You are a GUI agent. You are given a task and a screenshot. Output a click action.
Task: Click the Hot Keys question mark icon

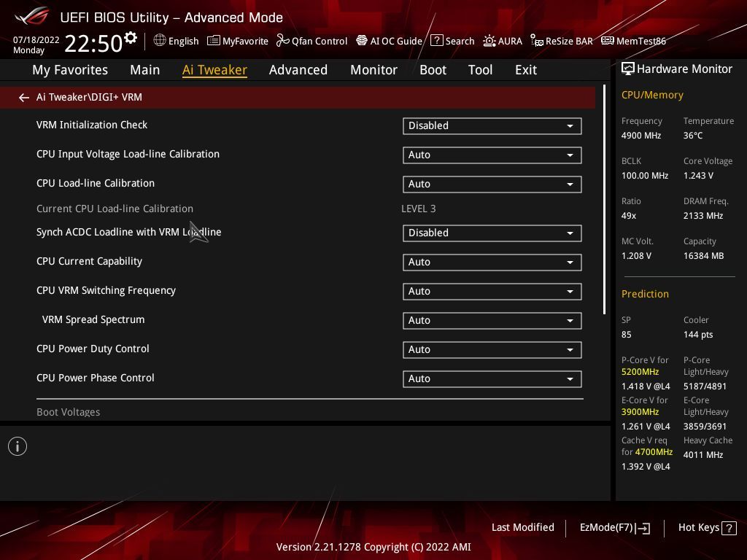(x=729, y=528)
